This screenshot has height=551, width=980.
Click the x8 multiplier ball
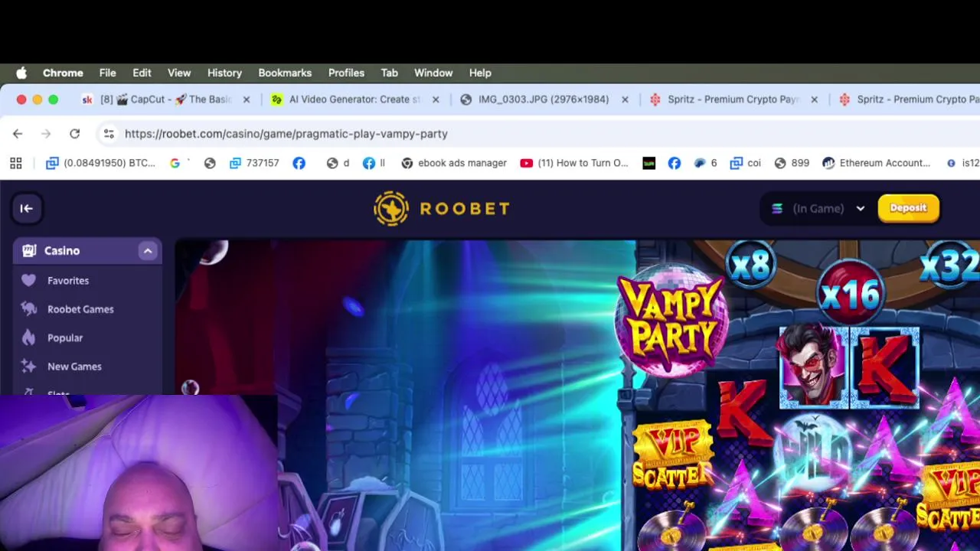point(751,266)
